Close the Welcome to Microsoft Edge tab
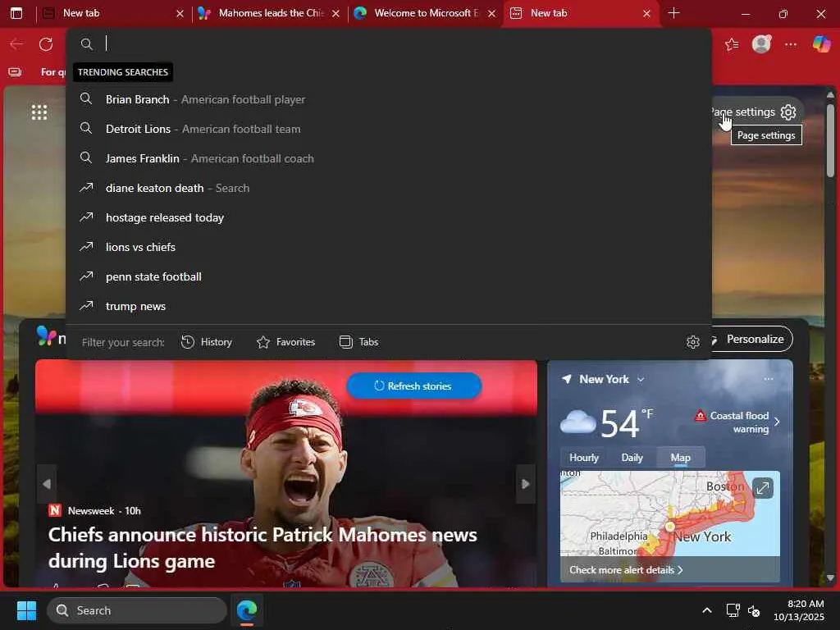Image resolution: width=840 pixels, height=630 pixels. [x=492, y=13]
